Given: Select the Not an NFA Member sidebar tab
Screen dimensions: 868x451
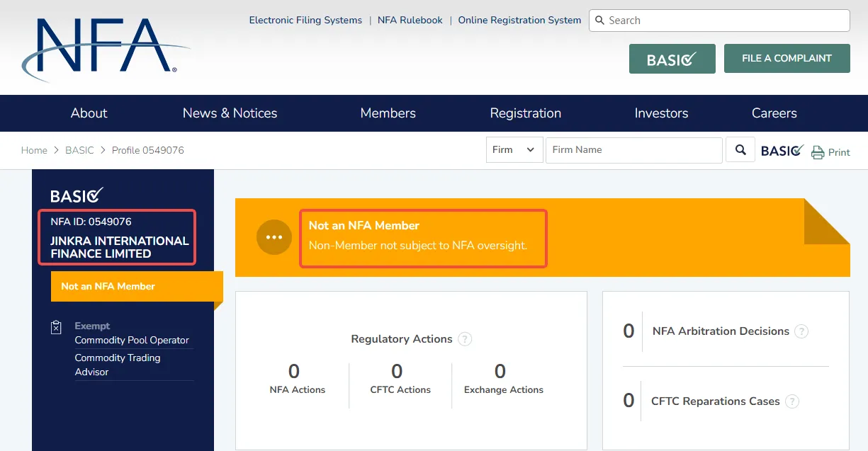Looking at the screenshot, I should click(x=137, y=287).
